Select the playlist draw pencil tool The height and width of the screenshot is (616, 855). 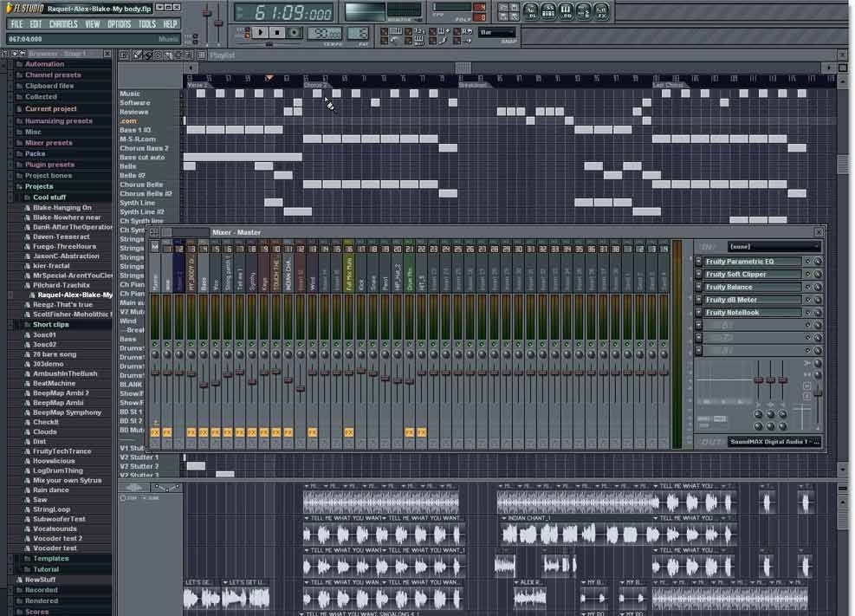138,55
